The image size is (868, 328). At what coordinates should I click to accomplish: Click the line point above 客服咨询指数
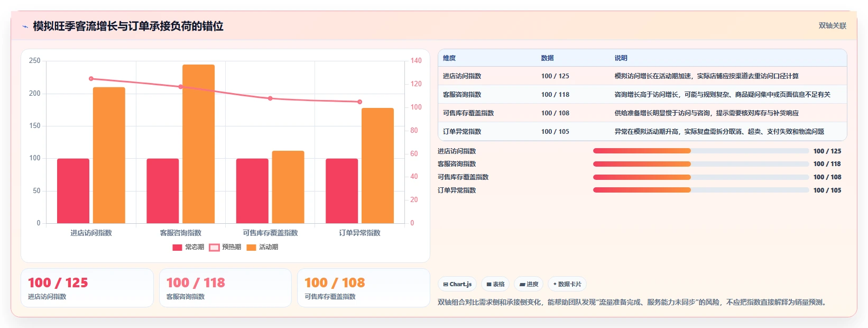click(x=180, y=87)
